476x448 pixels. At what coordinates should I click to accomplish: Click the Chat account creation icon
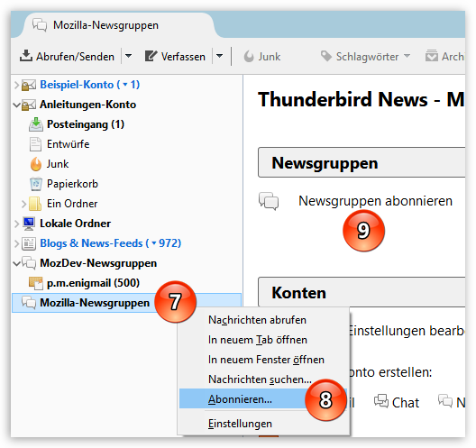tap(381, 401)
